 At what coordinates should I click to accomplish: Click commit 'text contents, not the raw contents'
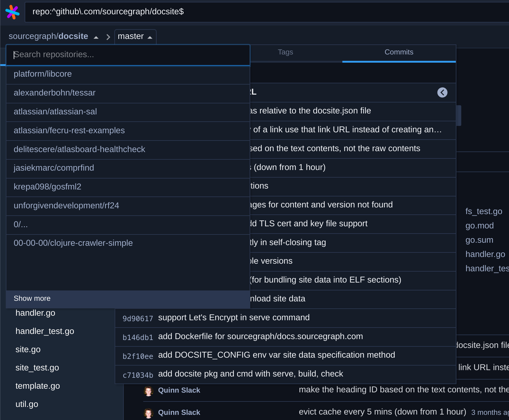pyautogui.click(x=353, y=149)
